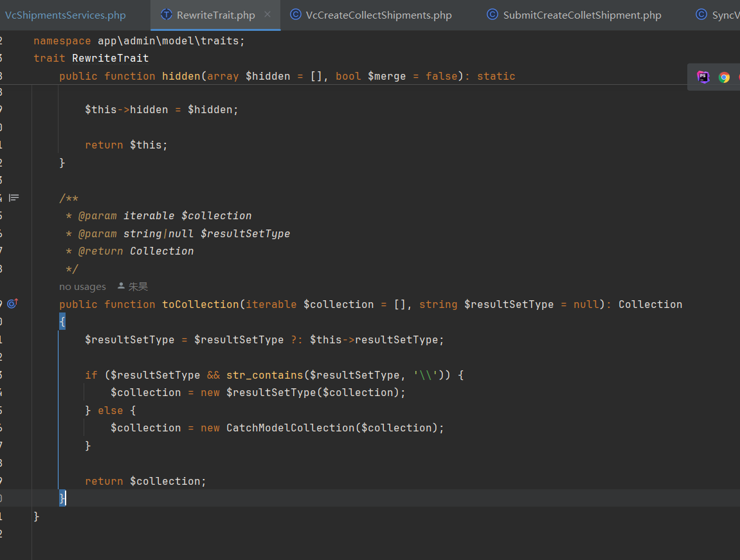Click class icon of SubmitCreateColletShipment.php tab
740x560 pixels.
tap(492, 15)
